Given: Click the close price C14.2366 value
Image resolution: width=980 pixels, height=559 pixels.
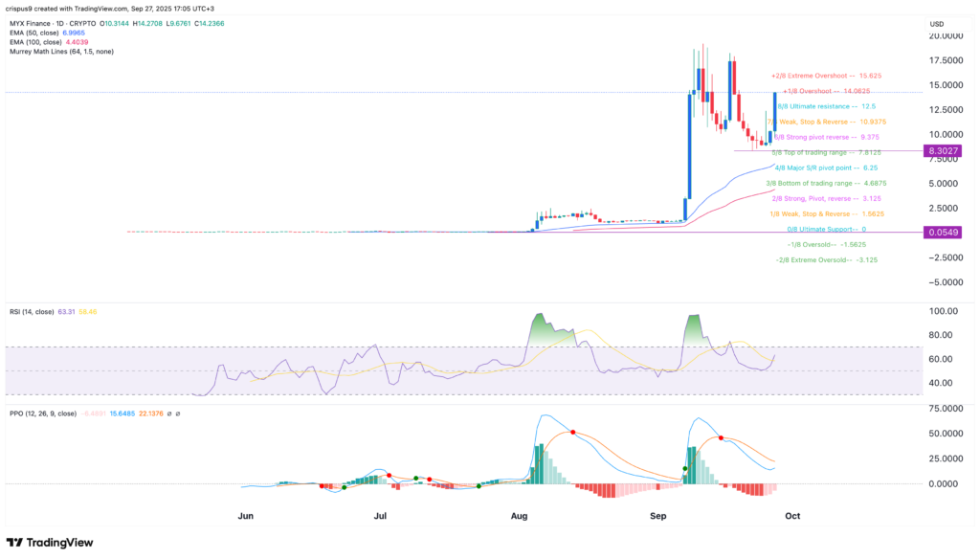Looking at the screenshot, I should [209, 23].
